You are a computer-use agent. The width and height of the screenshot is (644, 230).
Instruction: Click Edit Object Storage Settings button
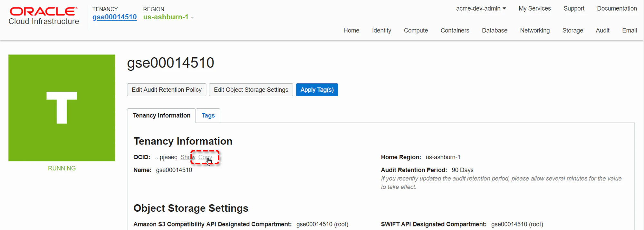(x=251, y=90)
